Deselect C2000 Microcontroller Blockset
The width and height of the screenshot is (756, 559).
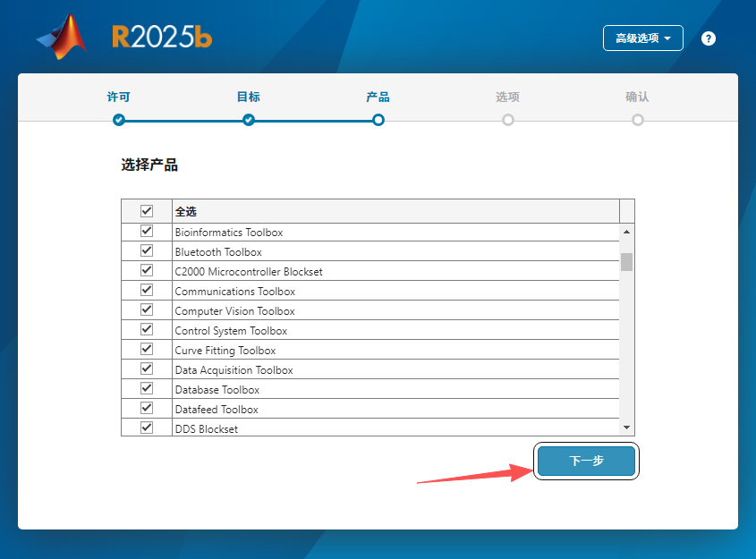[146, 270]
